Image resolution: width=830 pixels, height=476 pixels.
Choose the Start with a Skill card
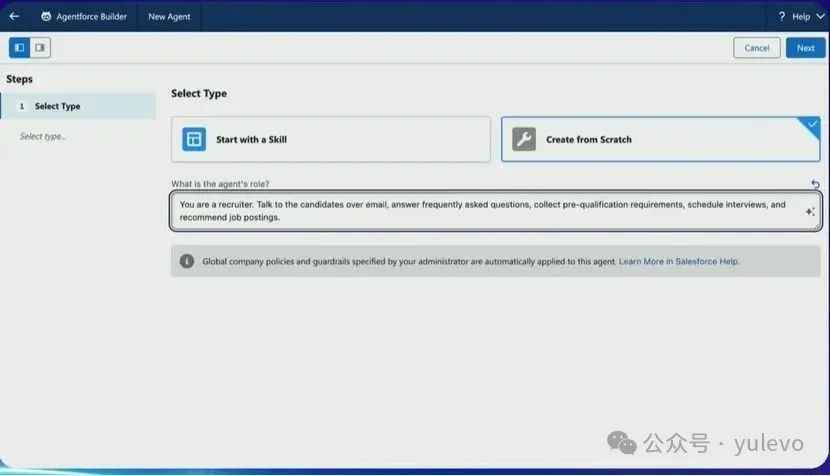331,139
